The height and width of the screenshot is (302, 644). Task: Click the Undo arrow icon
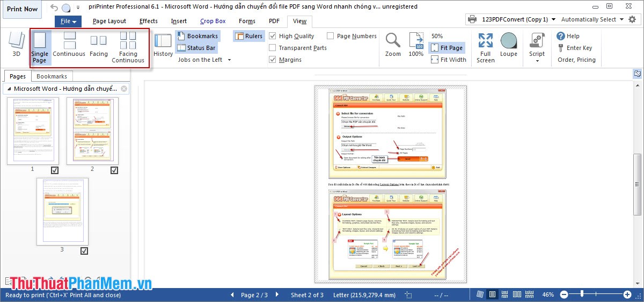pyautogui.click(x=54, y=8)
